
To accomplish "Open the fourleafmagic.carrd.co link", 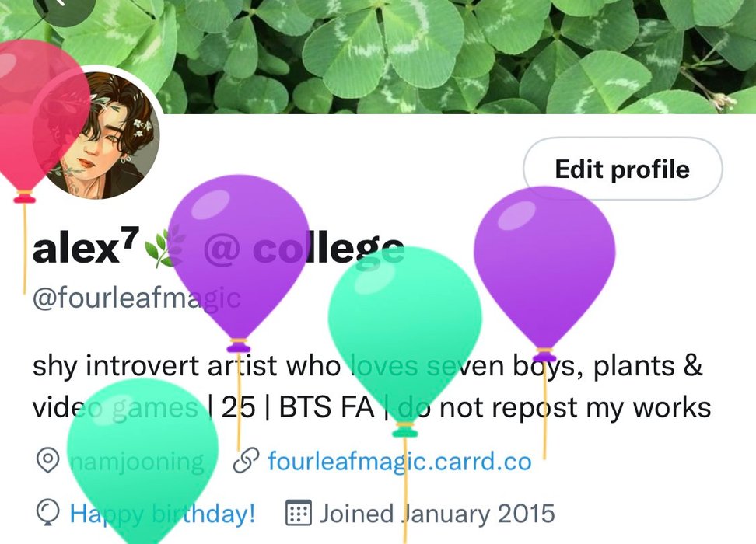I will (400, 461).
